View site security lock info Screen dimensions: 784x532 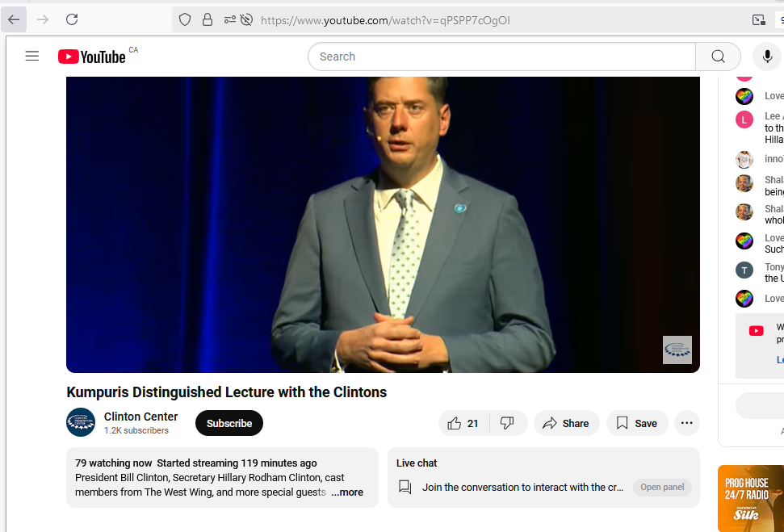point(207,20)
